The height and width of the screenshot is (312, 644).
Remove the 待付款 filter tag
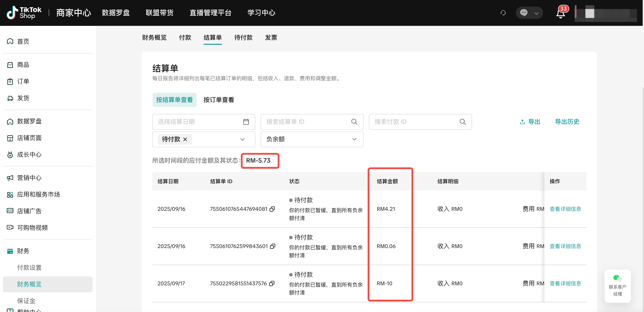185,139
